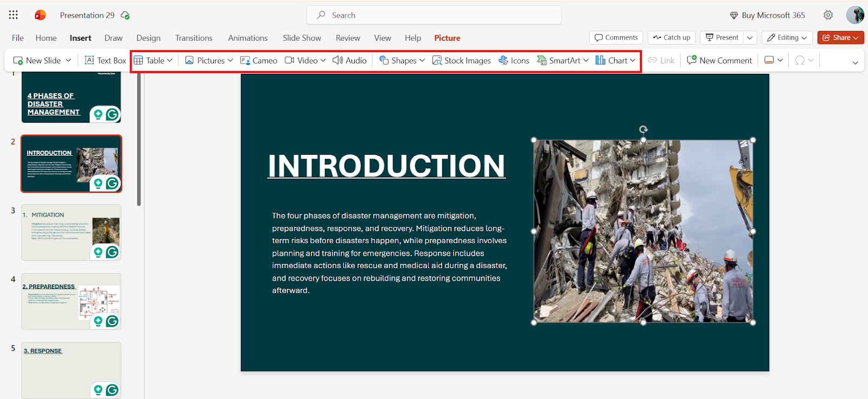Click Buy Microsoft 365
Image resolution: width=868 pixels, height=399 pixels.
[767, 15]
